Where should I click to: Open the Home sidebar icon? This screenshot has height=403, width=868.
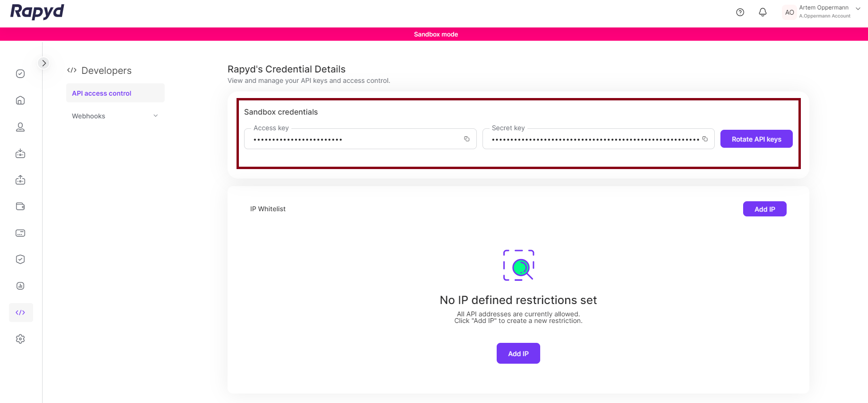[20, 100]
